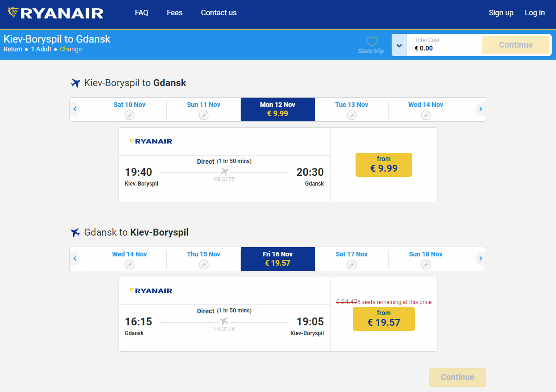Open the FAQ page
This screenshot has height=392, width=556.
click(142, 13)
